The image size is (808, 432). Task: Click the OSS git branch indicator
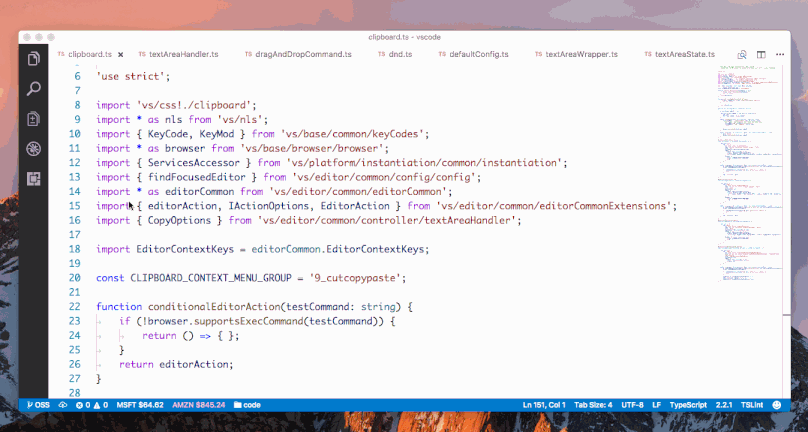tap(38, 405)
